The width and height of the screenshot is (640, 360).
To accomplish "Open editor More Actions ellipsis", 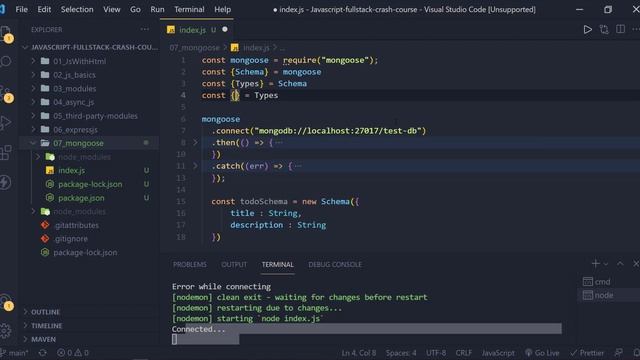I will coord(636,29).
